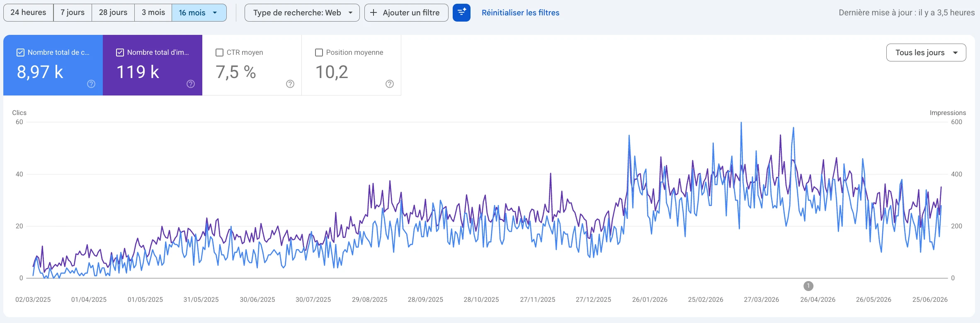This screenshot has height=323, width=980.
Task: Toggle Nombre total de clics checkbox
Action: (x=20, y=52)
